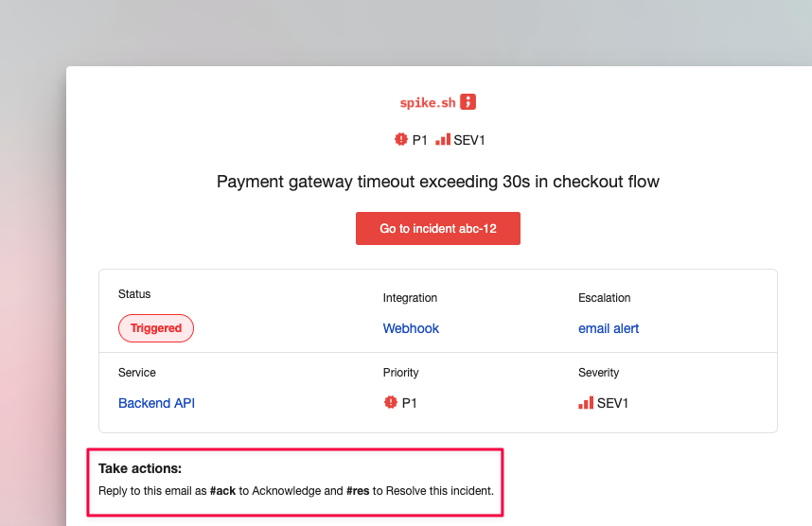
Task: Click the Status label
Action: (134, 294)
